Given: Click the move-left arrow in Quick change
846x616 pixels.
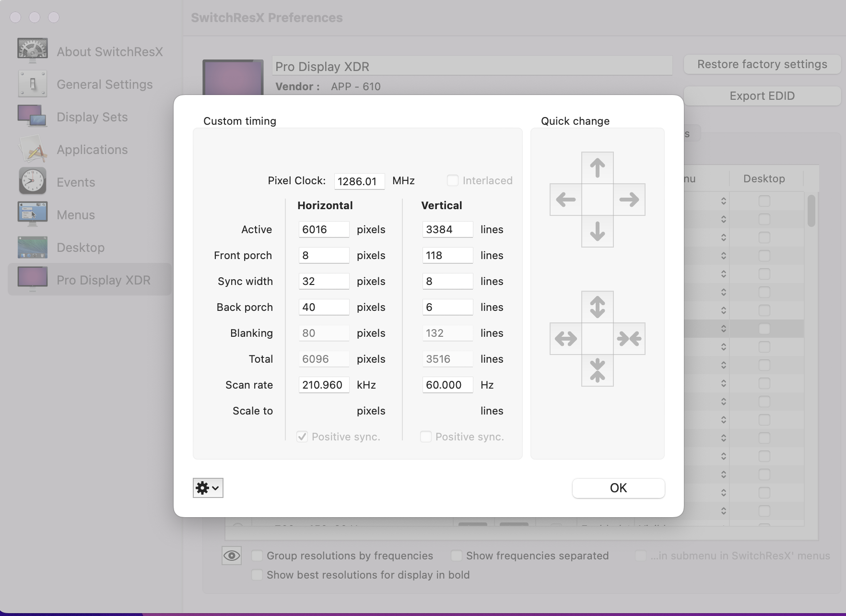Looking at the screenshot, I should (565, 200).
